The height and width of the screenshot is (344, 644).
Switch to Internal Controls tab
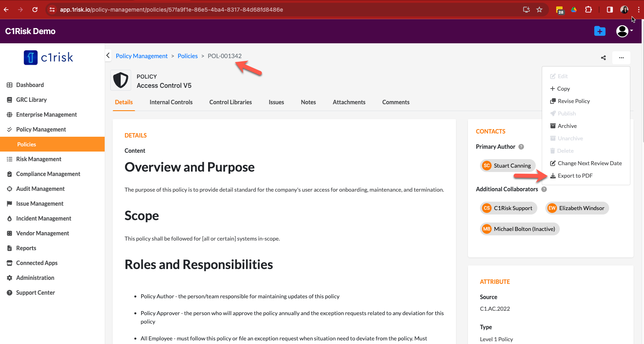(x=171, y=102)
